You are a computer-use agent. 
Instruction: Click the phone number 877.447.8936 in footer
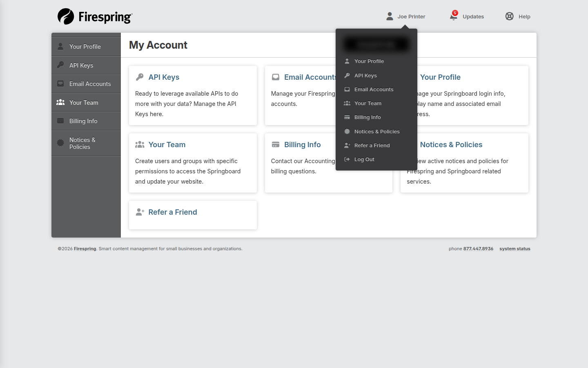point(478,249)
